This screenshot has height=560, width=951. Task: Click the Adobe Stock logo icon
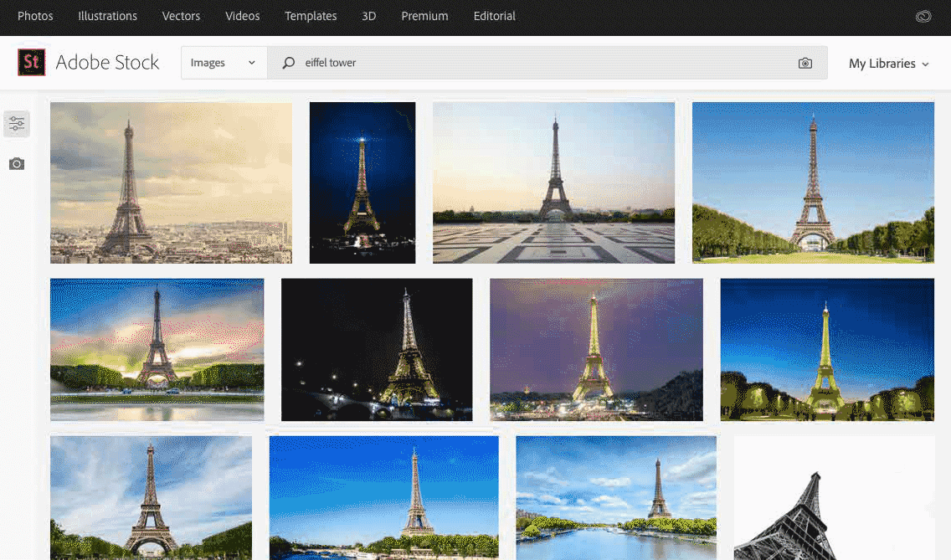(32, 63)
